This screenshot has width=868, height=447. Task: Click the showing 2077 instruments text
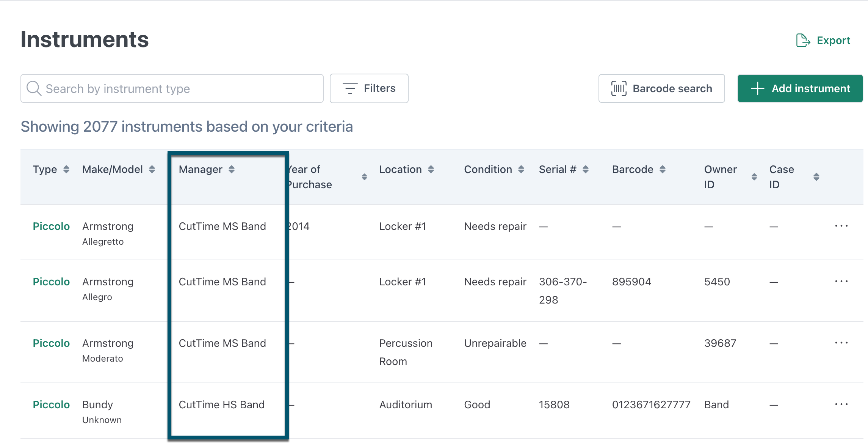[187, 126]
